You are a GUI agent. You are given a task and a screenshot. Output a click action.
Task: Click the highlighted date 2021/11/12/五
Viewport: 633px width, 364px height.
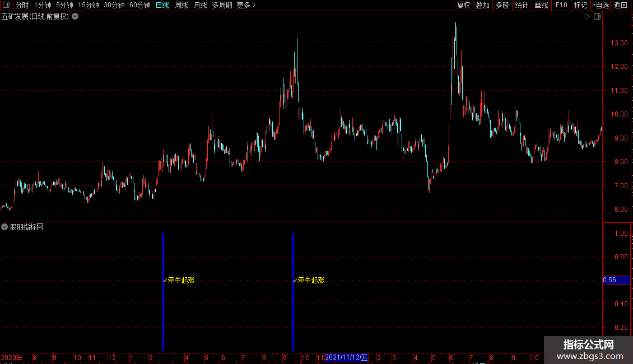pyautogui.click(x=346, y=357)
